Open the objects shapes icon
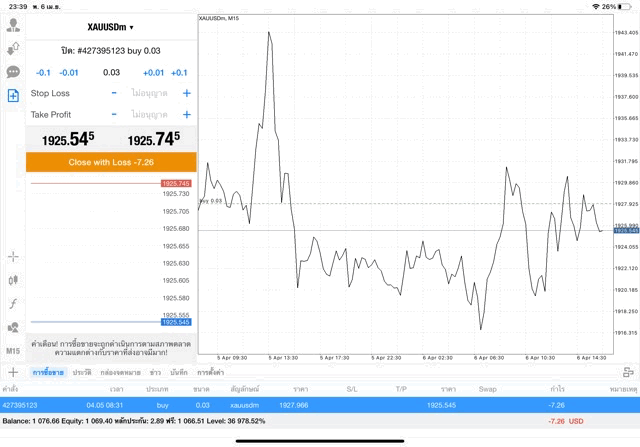This screenshot has height=447, width=640. coord(13,327)
